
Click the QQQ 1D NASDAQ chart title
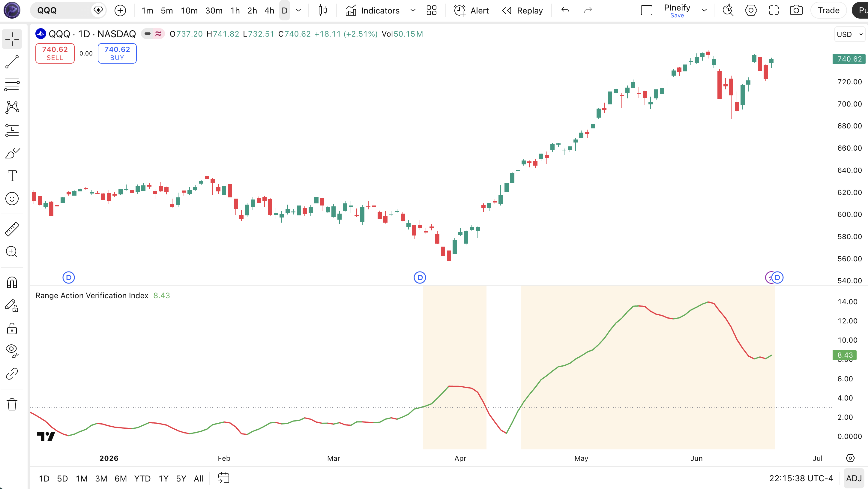[92, 34]
